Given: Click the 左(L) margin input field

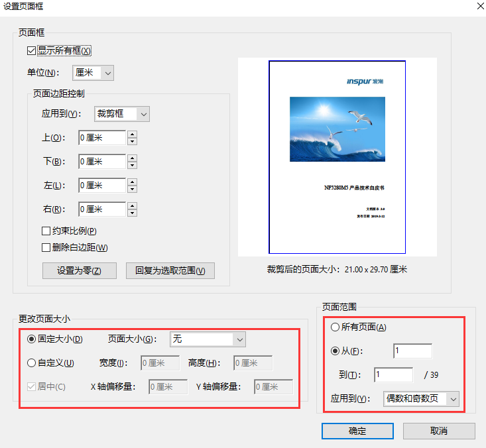Looking at the screenshot, I should click(x=102, y=186).
